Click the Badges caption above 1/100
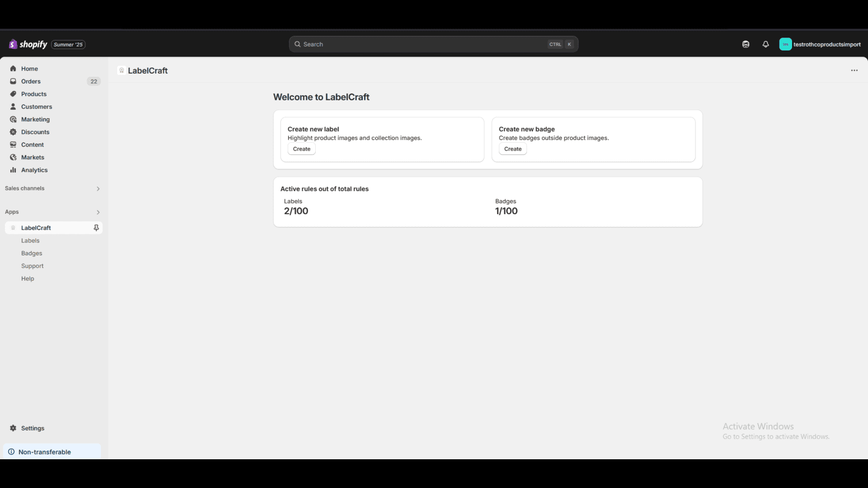Viewport: 868px width, 488px height. click(x=506, y=201)
